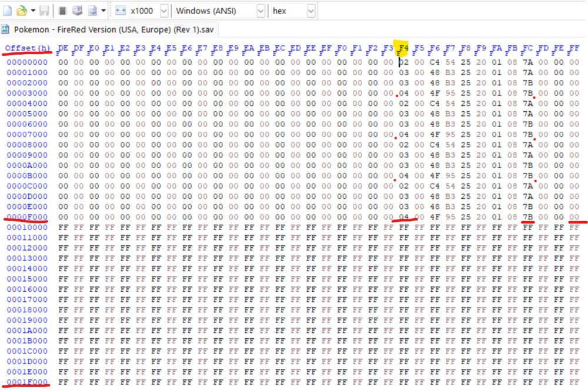588x390 pixels.
Task: Click the FF column header
Action: pyautogui.click(x=574, y=48)
